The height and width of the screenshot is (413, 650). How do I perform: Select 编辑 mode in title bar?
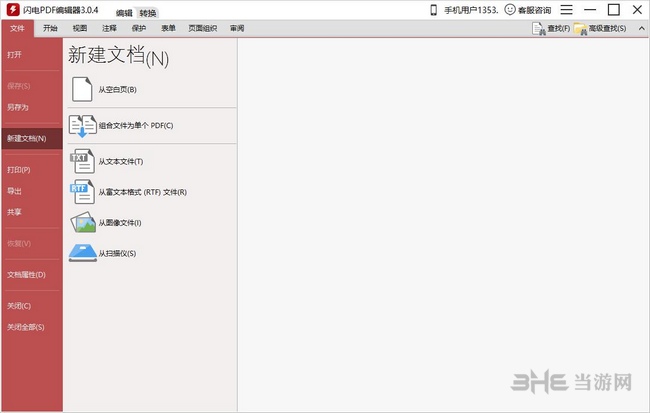[124, 13]
